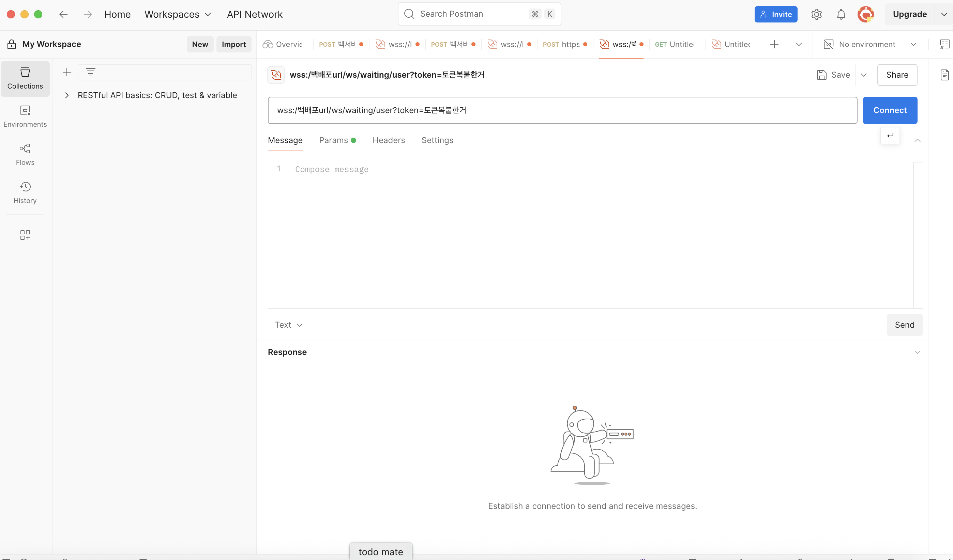Open the Environments sidebar panel
The width and height of the screenshot is (953, 560).
[x=25, y=116]
